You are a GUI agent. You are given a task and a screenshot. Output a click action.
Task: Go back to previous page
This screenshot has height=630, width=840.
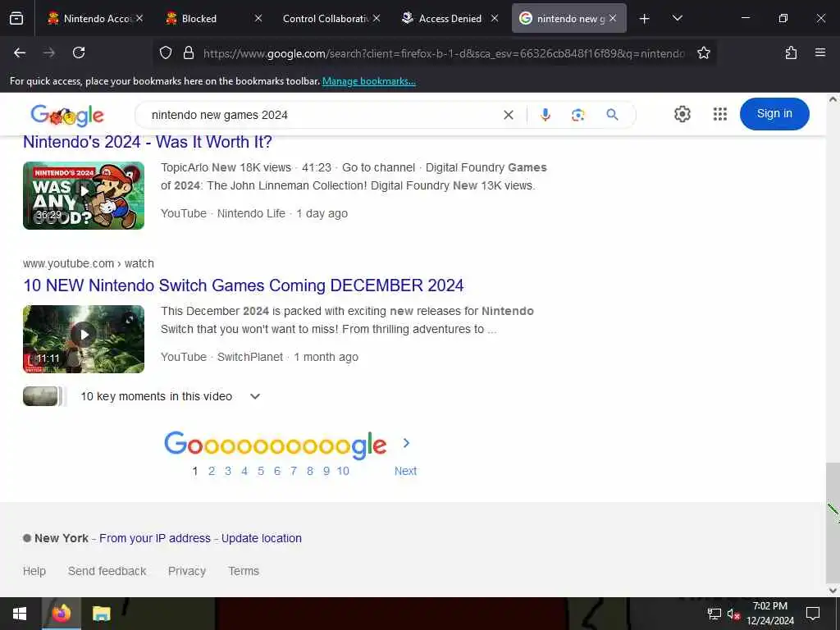click(x=20, y=52)
